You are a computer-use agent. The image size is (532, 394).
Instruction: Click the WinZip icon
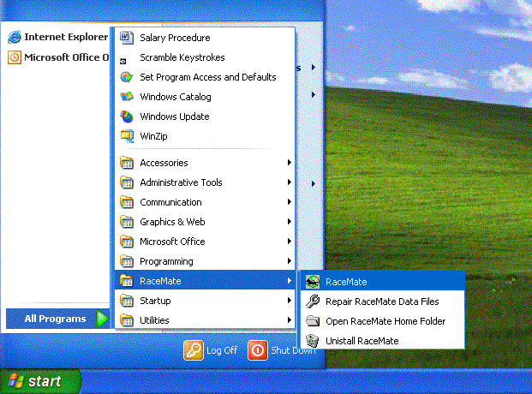click(x=127, y=136)
